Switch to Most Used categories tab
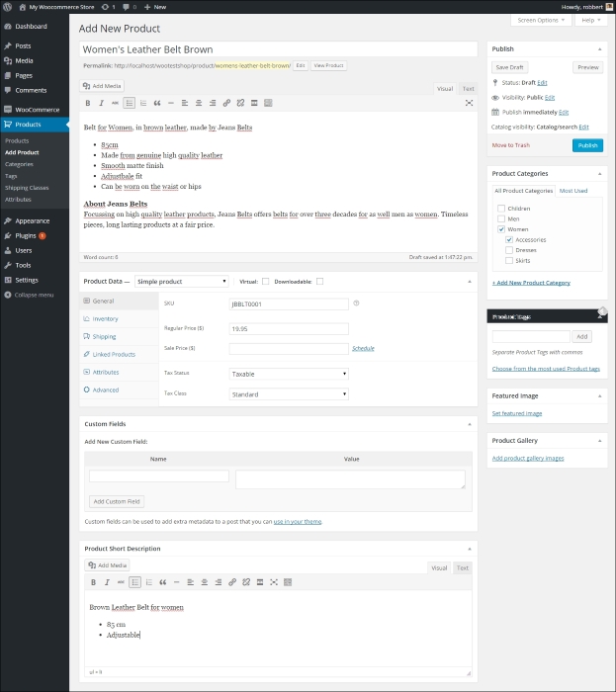 573,191
